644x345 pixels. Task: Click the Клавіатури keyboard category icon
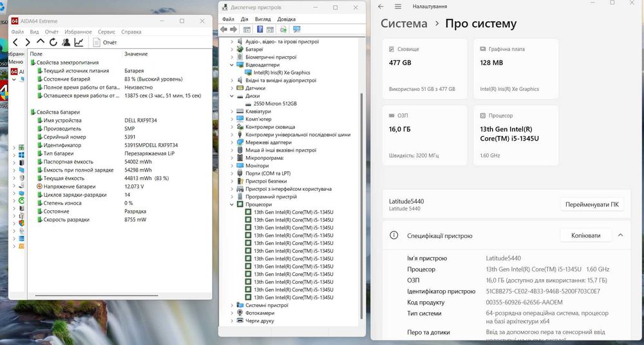tap(240, 112)
